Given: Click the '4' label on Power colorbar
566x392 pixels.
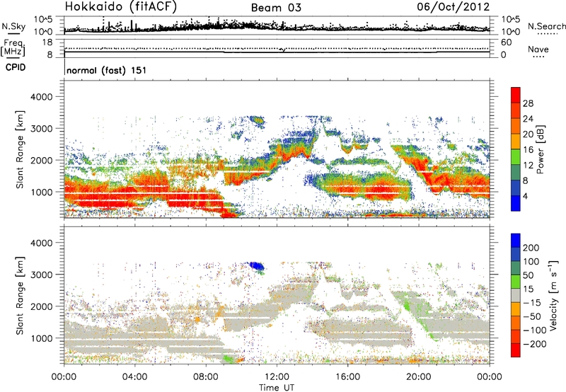Looking at the screenshot, I should pos(526,196).
